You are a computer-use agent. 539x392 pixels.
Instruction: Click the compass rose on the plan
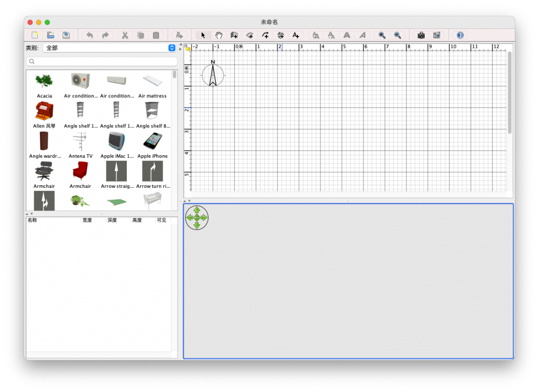(x=213, y=74)
